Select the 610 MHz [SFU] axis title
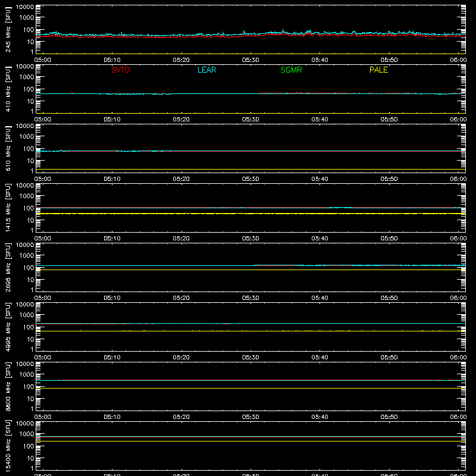The width and height of the screenshot is (476, 476). tap(8, 149)
